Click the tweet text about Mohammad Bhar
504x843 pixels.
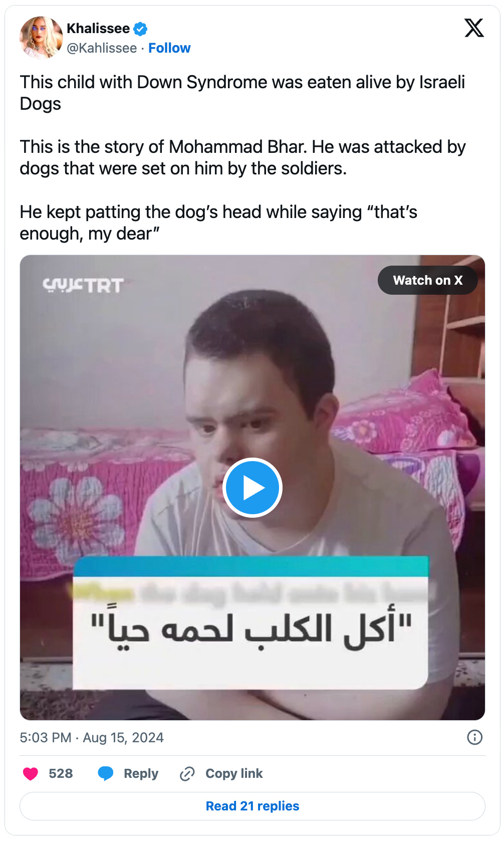click(x=243, y=157)
